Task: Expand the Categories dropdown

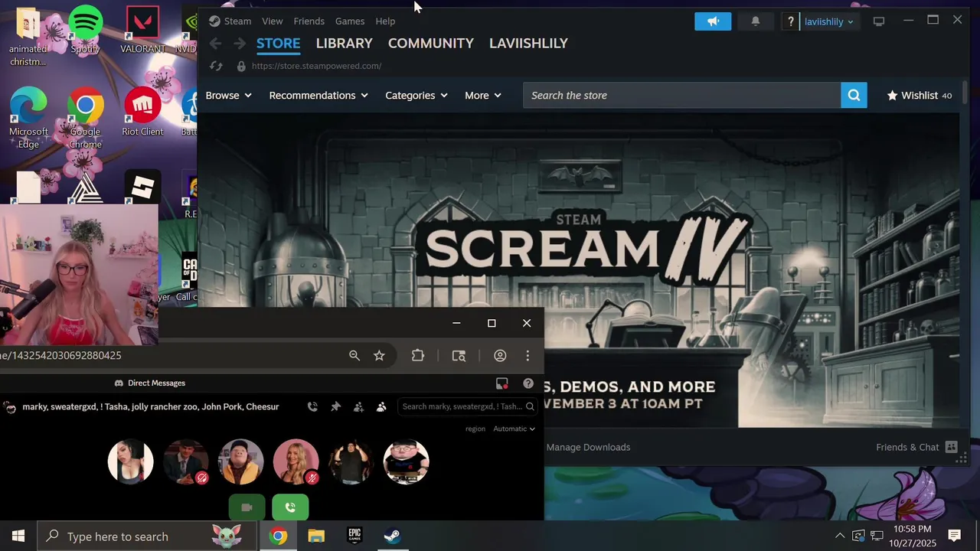Action: 416,96
